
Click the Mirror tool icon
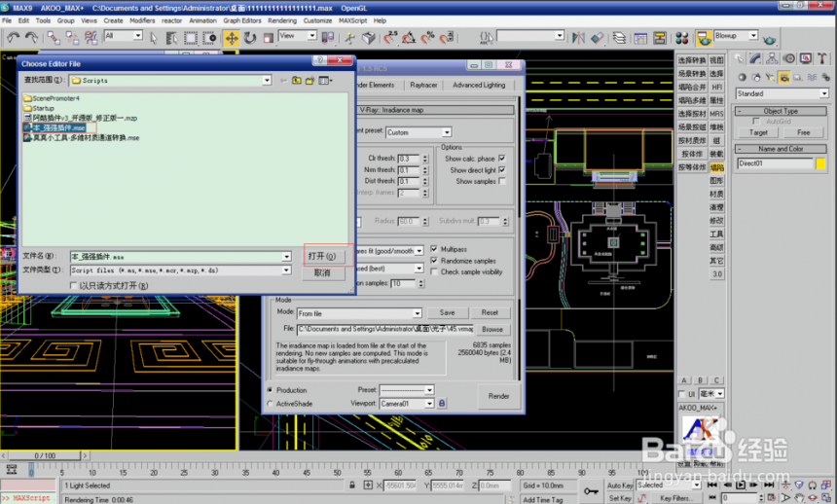click(578, 37)
